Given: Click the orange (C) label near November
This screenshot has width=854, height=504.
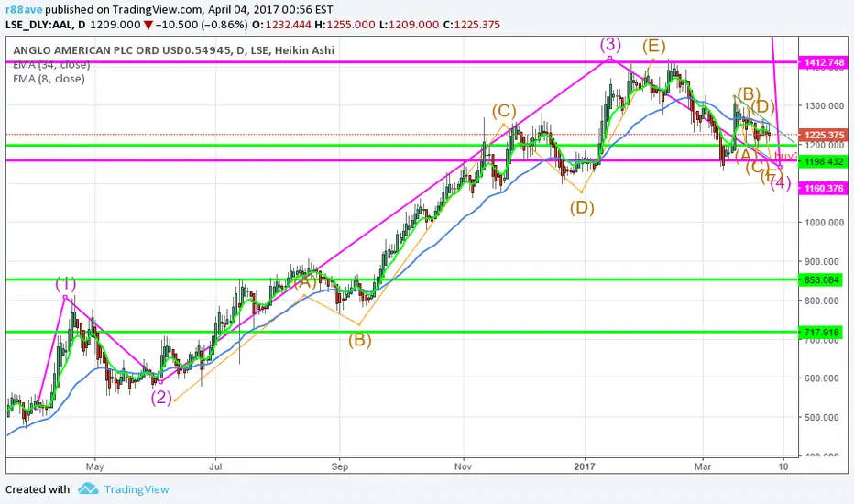Looking at the screenshot, I should point(504,111).
